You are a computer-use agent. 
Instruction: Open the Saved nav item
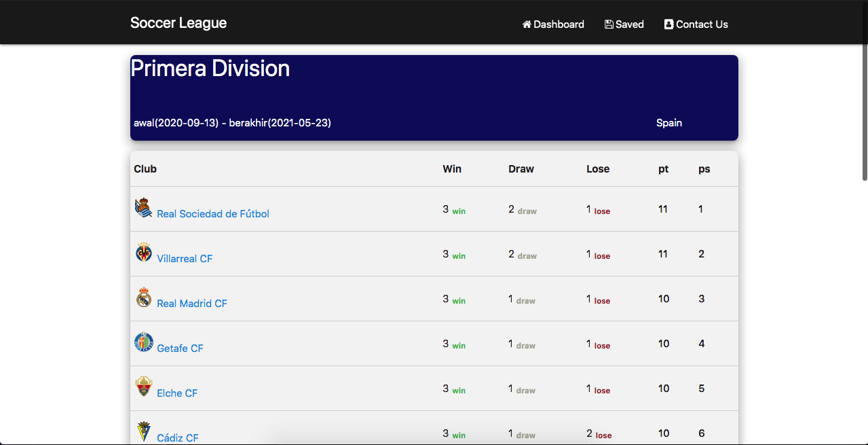(x=624, y=24)
